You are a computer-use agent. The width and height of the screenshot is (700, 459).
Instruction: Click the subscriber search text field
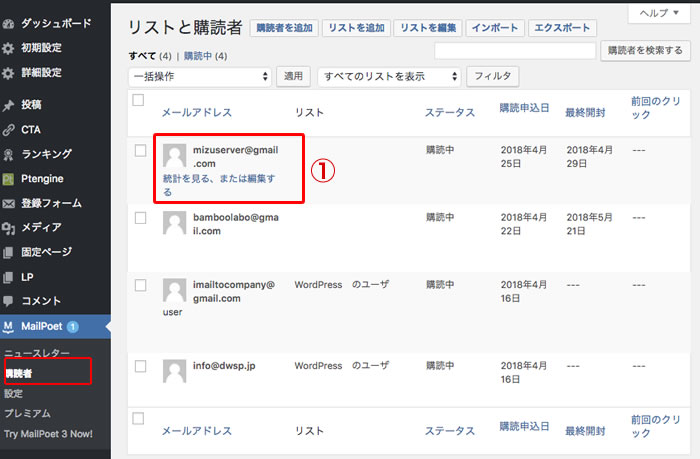[516, 50]
